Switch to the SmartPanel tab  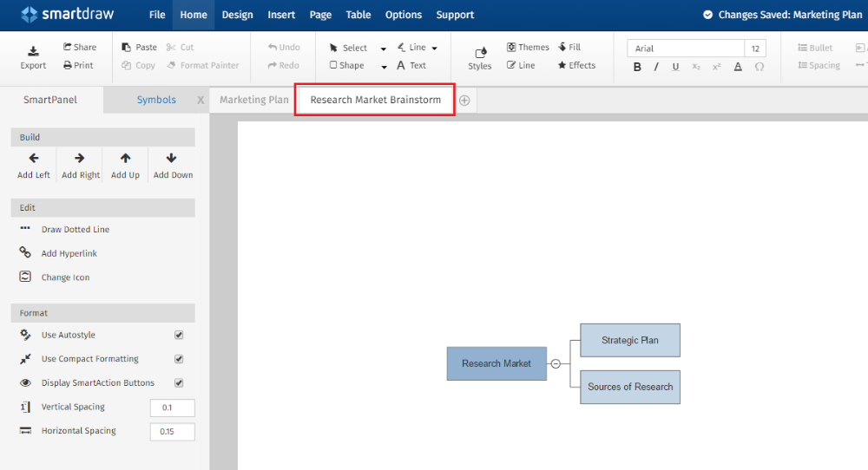[x=50, y=100]
